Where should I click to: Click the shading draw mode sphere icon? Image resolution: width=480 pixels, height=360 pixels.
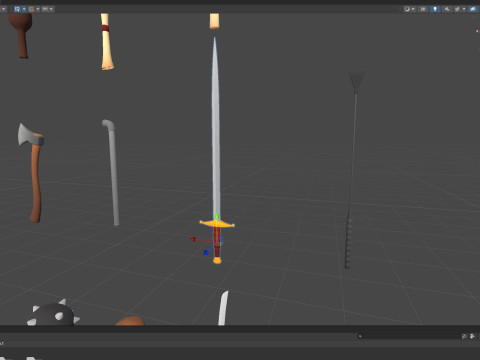(x=407, y=9)
